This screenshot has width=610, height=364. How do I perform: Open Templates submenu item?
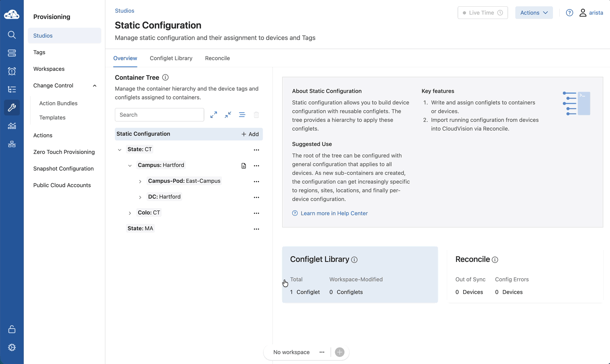click(x=52, y=118)
